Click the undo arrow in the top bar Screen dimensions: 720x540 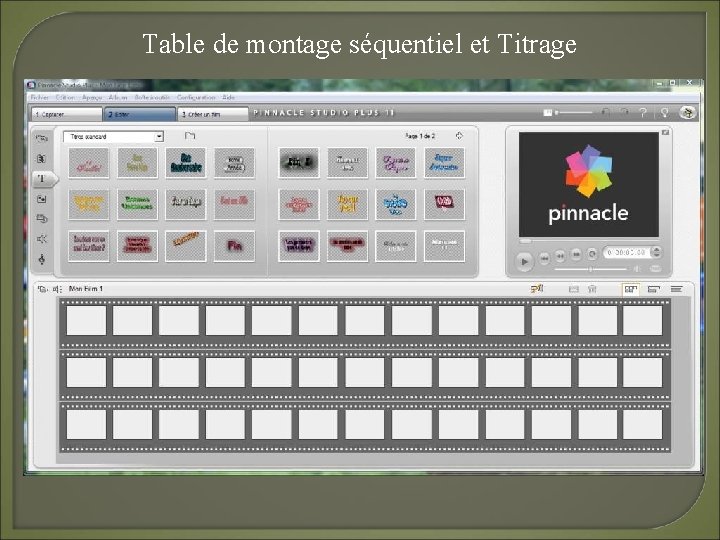click(606, 112)
